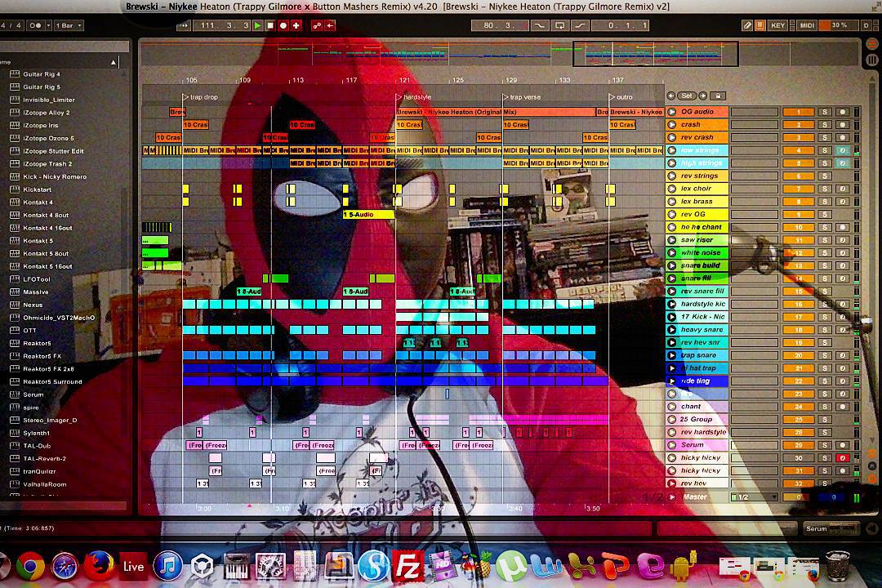Open uTorrent from the dock
882x588 pixels.
pos(510,566)
